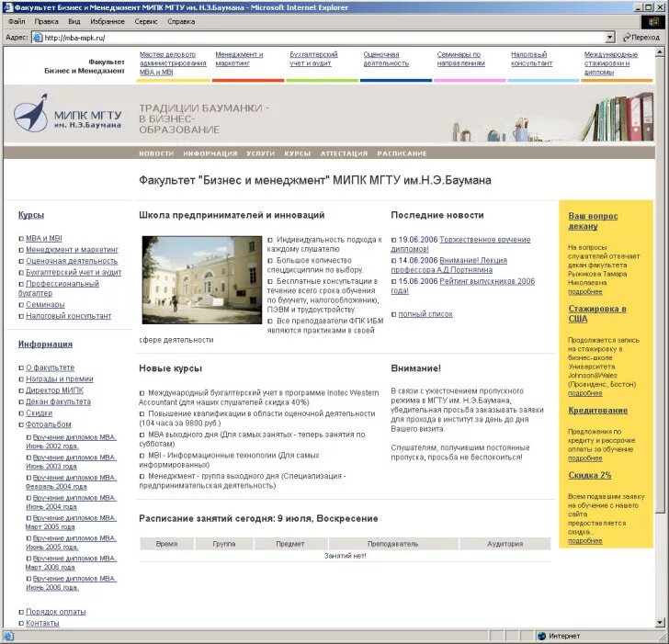
Task: Open the Торжественное вручение дипломов news link
Action: pos(460,244)
